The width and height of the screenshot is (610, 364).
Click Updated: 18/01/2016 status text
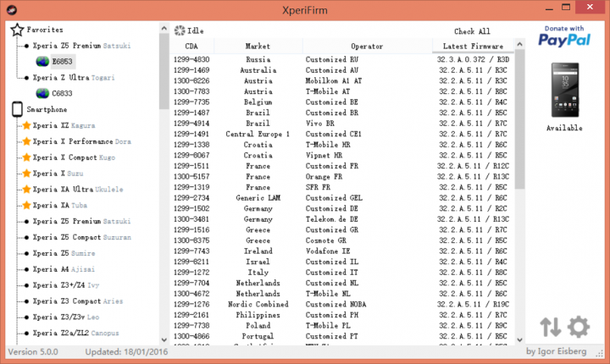click(126, 351)
